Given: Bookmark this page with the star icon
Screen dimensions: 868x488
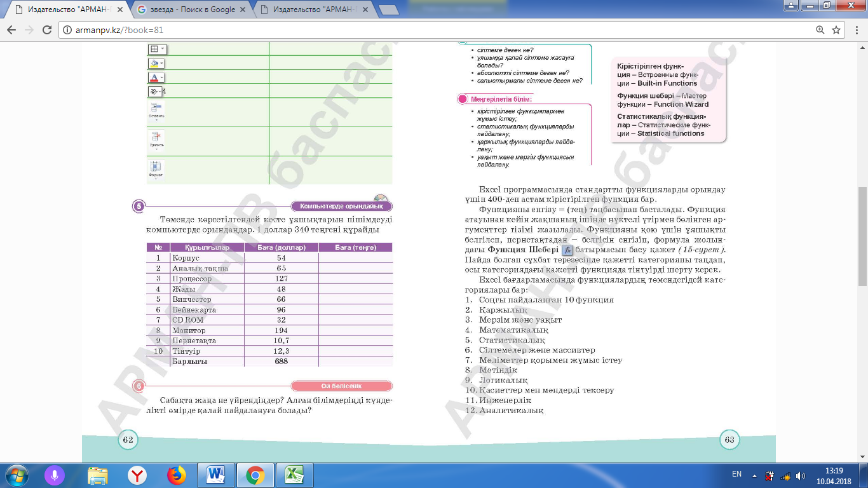Looking at the screenshot, I should click(x=836, y=30).
